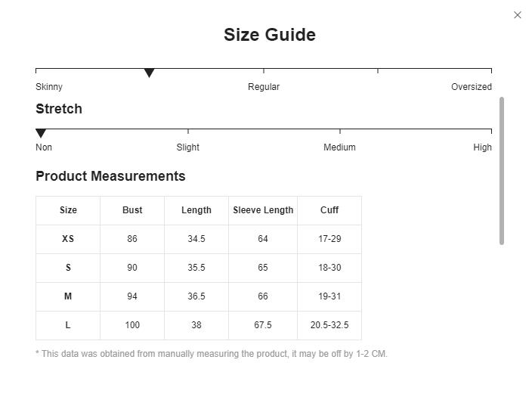The height and width of the screenshot is (397, 532).
Task: Click the Sleeve Length column header
Action: point(263,210)
